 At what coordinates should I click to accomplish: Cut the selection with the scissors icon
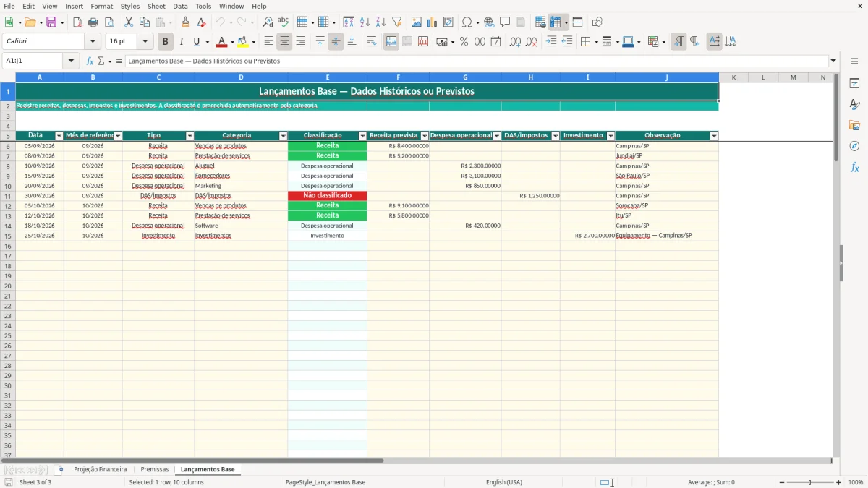pos(128,22)
